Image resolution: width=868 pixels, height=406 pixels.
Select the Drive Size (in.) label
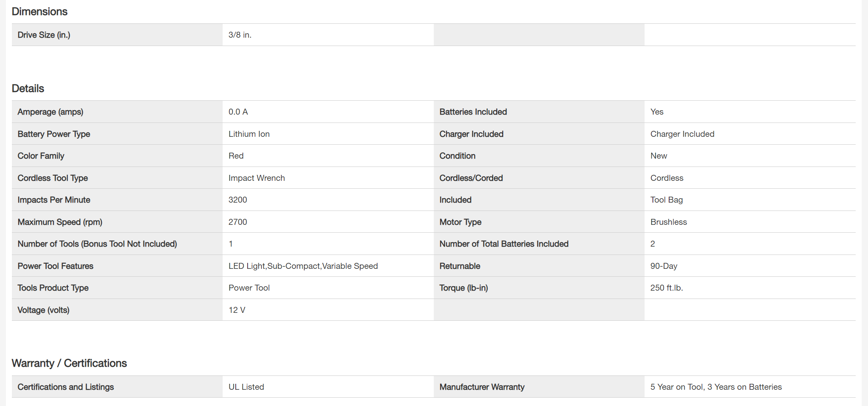44,35
